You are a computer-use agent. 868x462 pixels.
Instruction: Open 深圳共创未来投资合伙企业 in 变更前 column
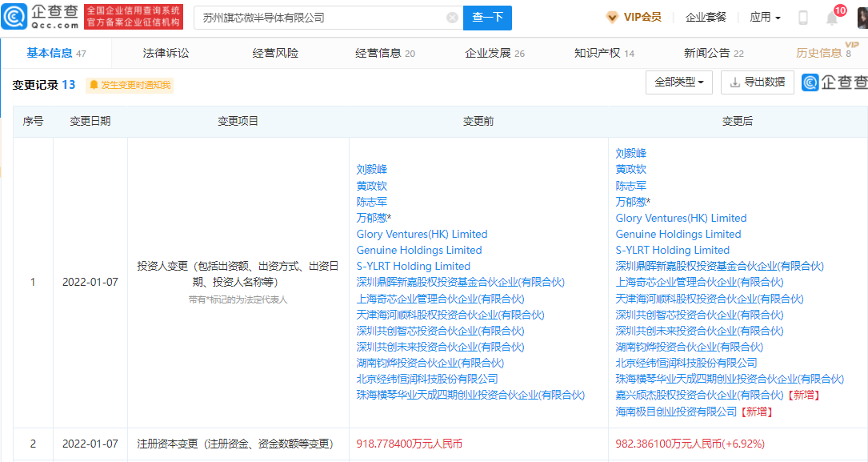[x=441, y=347]
